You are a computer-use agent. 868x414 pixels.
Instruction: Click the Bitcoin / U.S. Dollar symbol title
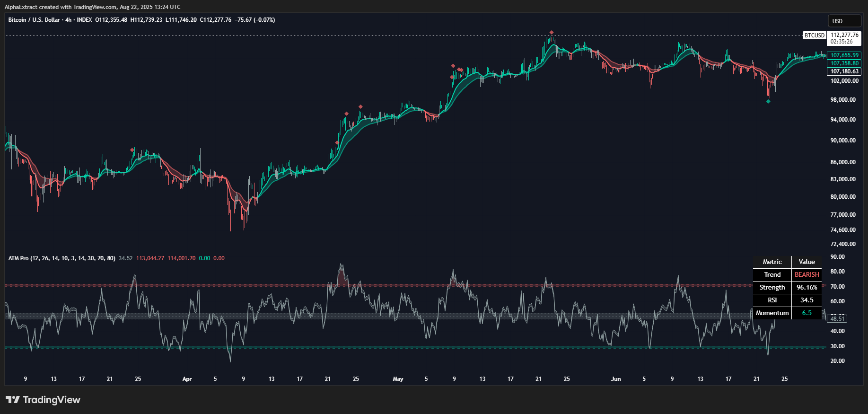(34, 20)
